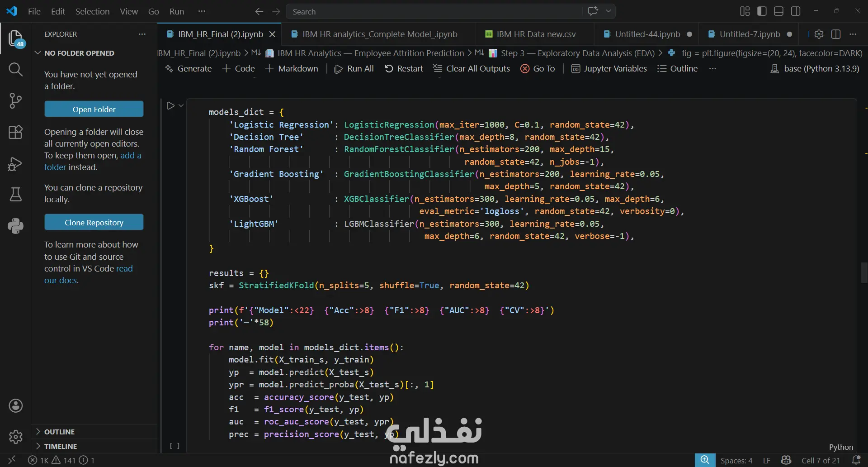Image resolution: width=868 pixels, height=467 pixels.
Task: Click the Copilot status bar icon
Action: click(x=786, y=460)
